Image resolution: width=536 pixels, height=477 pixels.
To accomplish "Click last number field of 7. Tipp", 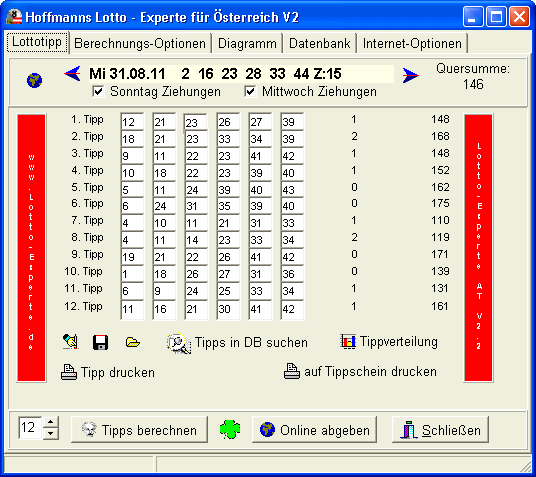I will click(x=292, y=223).
